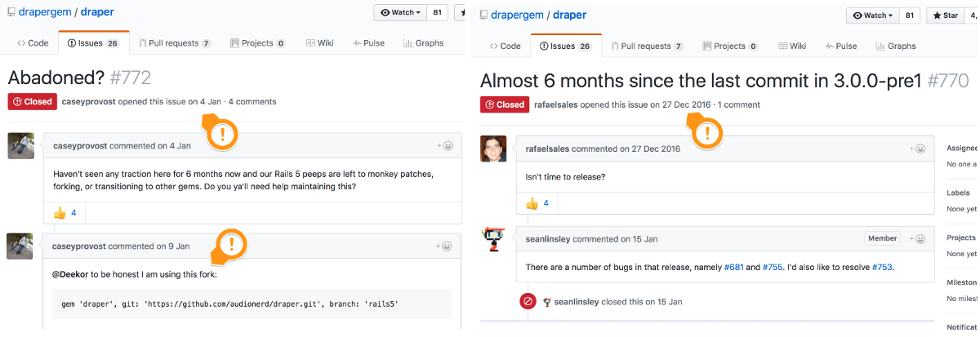Open the rafaelsales avatar image

point(493,149)
